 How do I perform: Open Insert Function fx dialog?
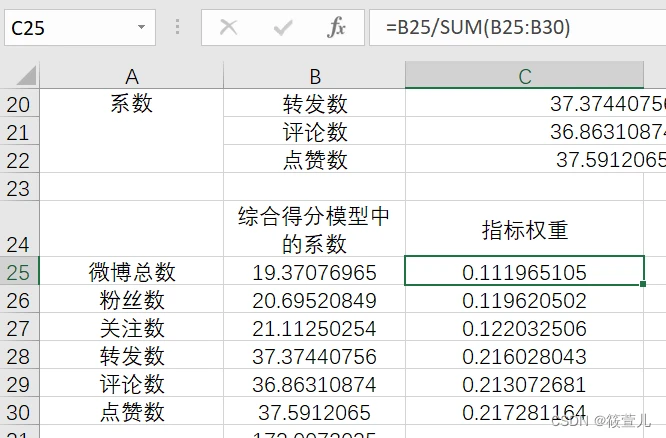point(336,28)
